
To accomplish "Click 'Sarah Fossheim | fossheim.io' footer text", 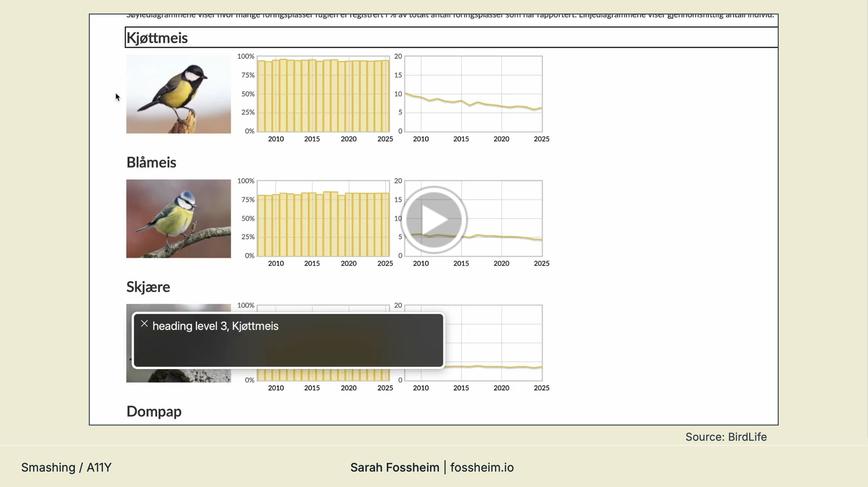I will point(432,468).
